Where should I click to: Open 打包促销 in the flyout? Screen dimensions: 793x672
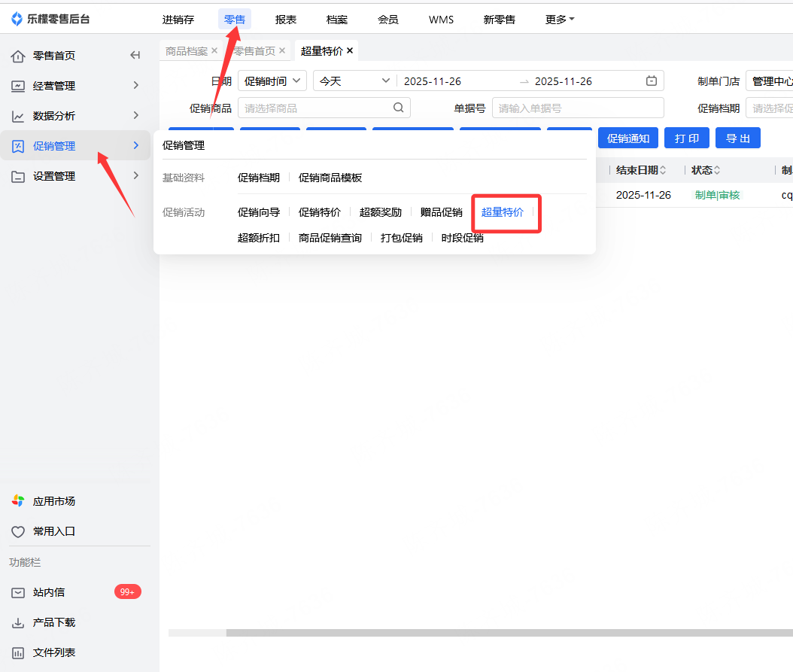point(402,238)
